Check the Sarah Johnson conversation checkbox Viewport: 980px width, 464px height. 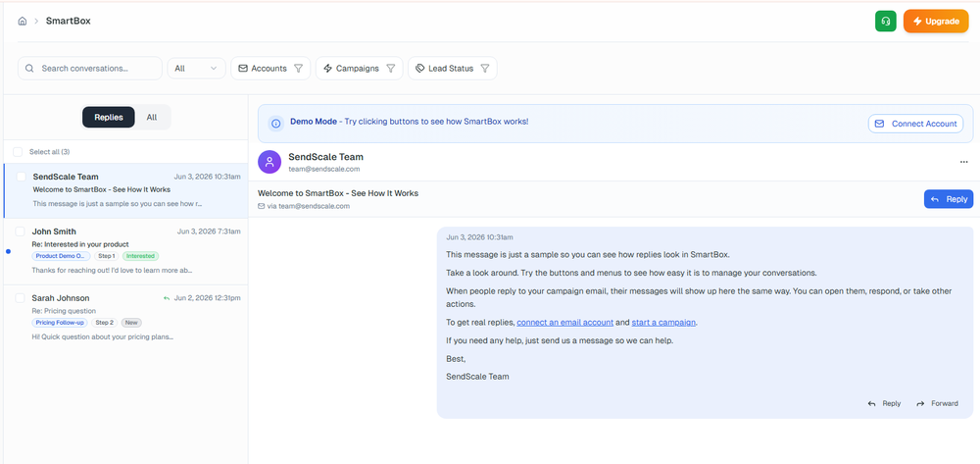tap(20, 298)
